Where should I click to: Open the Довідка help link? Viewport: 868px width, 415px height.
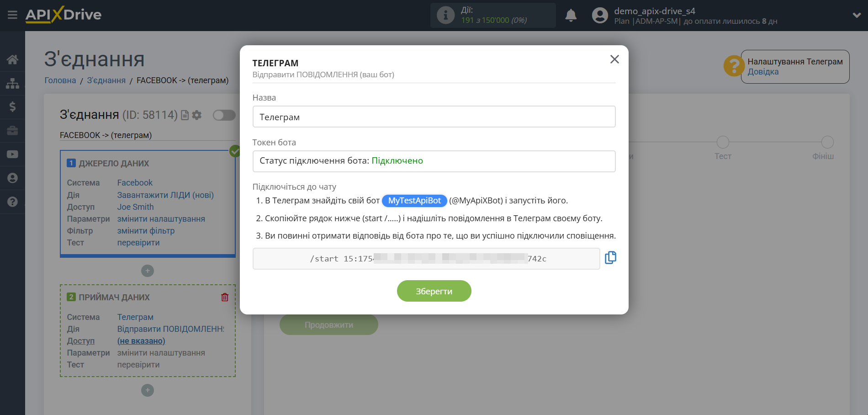click(x=763, y=72)
